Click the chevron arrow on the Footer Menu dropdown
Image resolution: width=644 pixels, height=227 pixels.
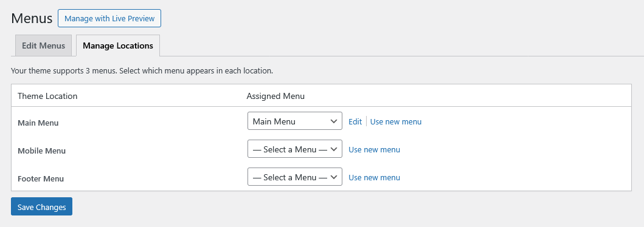pos(333,177)
